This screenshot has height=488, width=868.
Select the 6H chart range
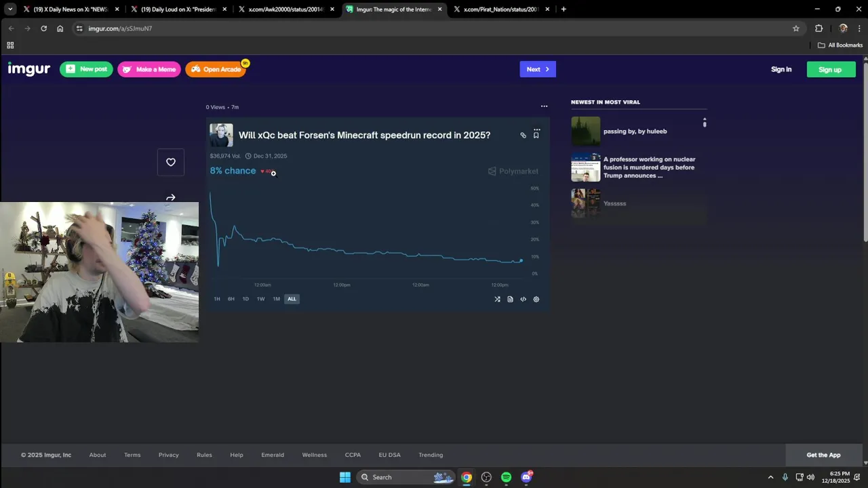tap(231, 299)
